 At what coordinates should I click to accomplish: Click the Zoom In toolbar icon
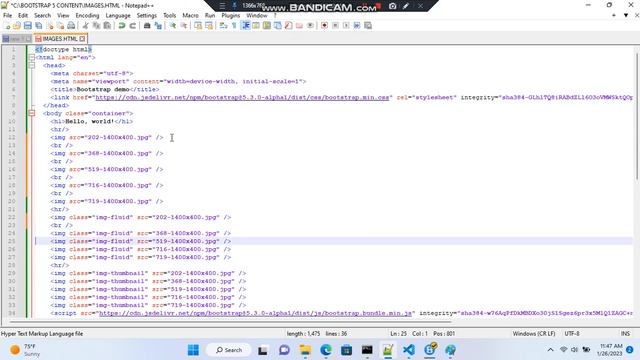pyautogui.click(x=173, y=26)
